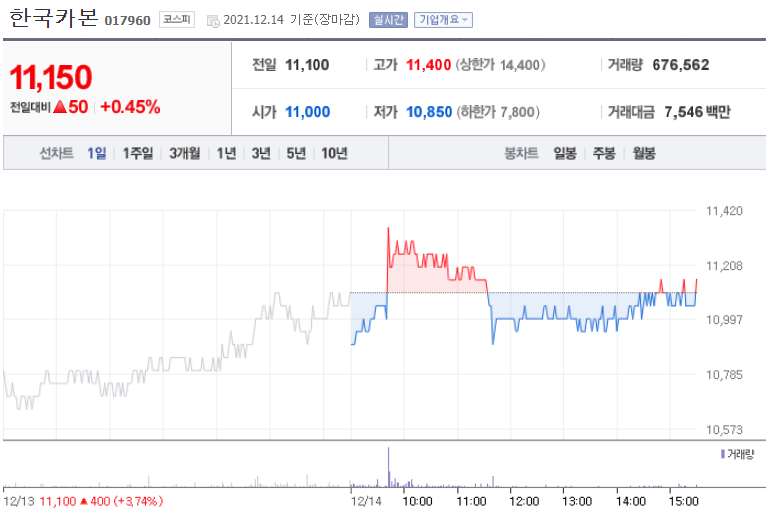766x525 pixels.
Task: Show the 5년 line chart
Action: pos(296,153)
